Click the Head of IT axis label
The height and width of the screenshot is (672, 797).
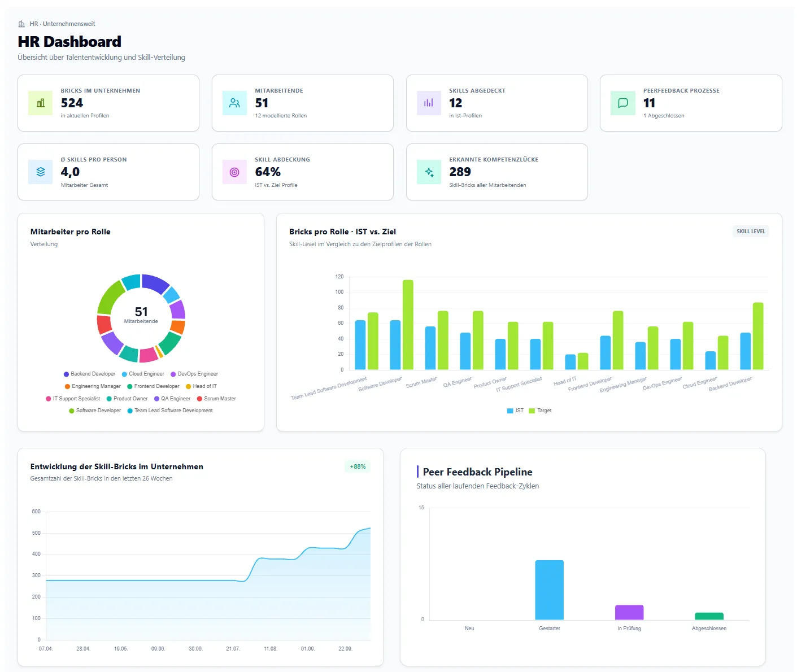pos(565,381)
